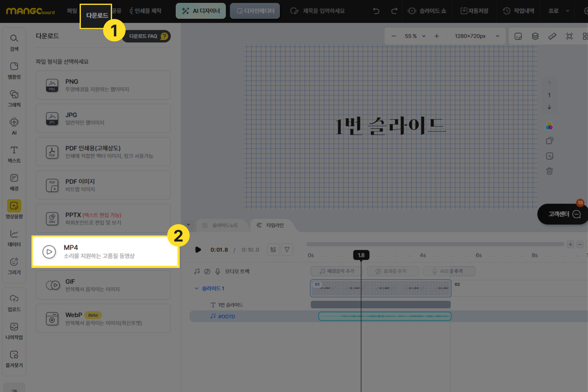Choose MP4 download format
588x392 pixels.
click(x=105, y=252)
